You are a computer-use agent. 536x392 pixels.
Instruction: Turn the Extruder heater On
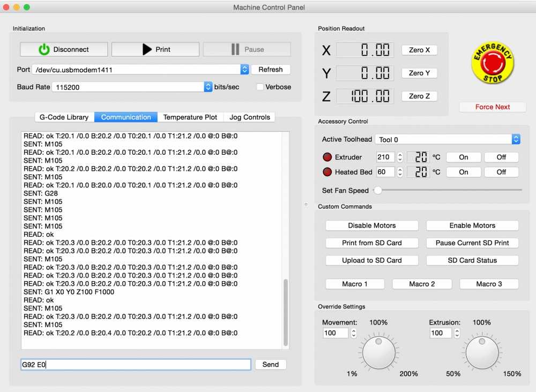464,157
